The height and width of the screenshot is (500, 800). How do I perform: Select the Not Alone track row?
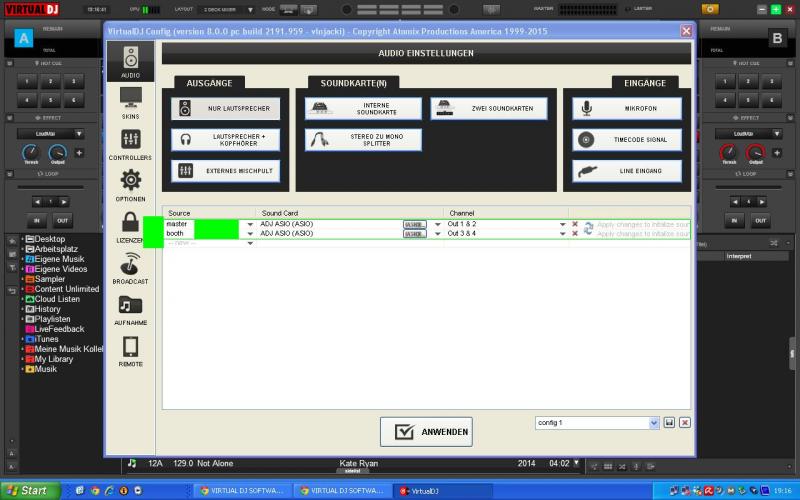[353, 463]
